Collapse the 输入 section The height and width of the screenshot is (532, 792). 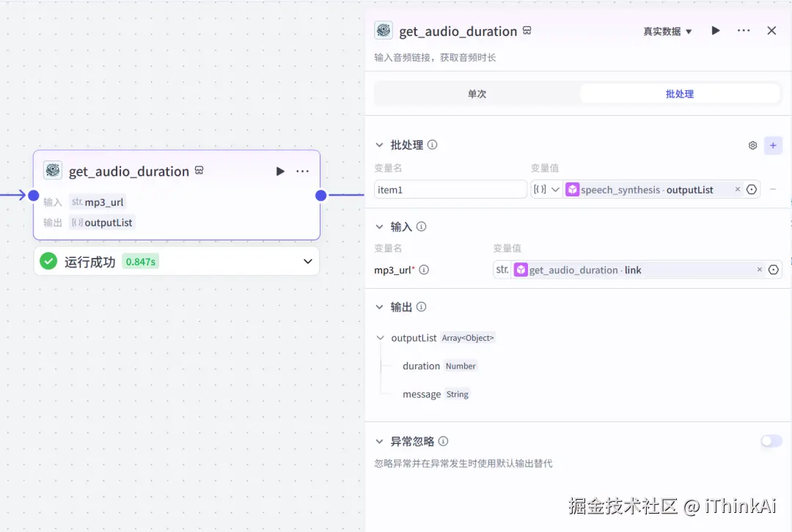point(379,226)
